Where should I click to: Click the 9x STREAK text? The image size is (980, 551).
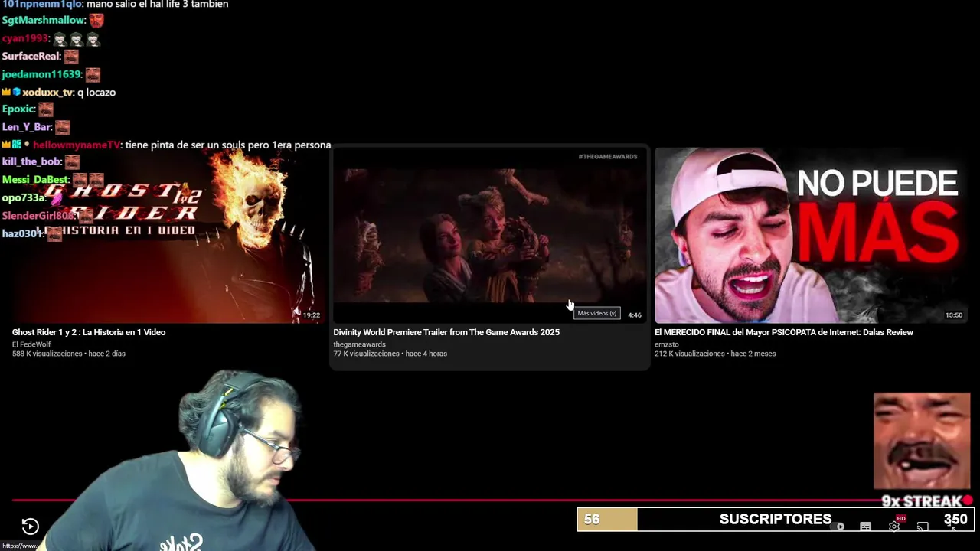[922, 502]
